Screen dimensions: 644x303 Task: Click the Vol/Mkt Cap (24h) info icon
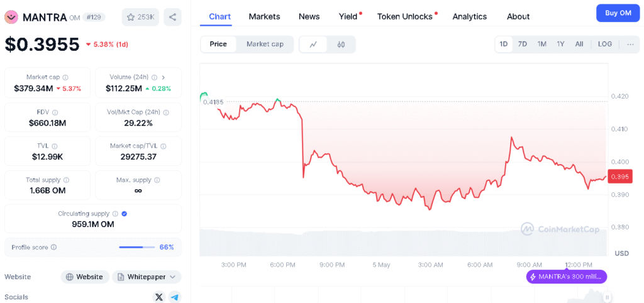[x=166, y=112]
